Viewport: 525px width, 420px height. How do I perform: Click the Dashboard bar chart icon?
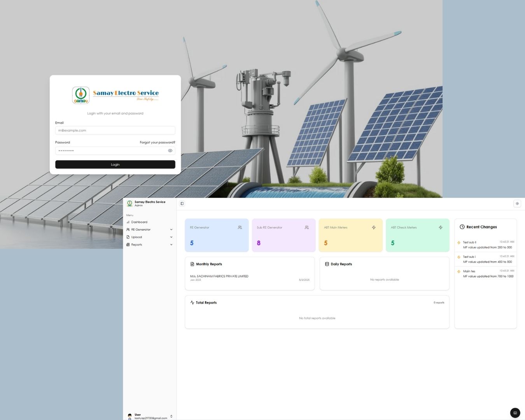pyautogui.click(x=128, y=222)
